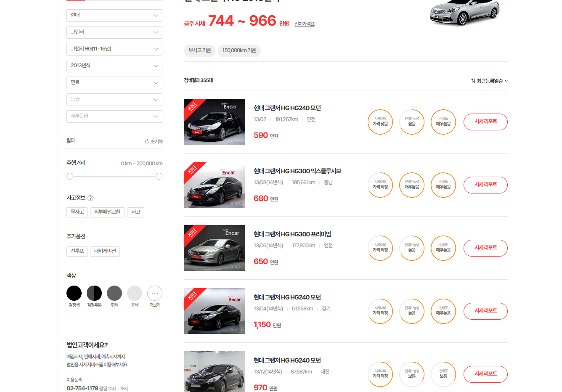Click 판매가능성 보통 badge on 970만원 listing
Image resolution: width=562 pixels, height=392 pixels.
412,374
